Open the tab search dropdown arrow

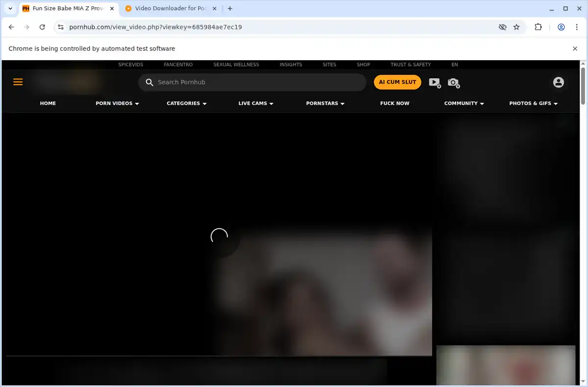(x=10, y=8)
